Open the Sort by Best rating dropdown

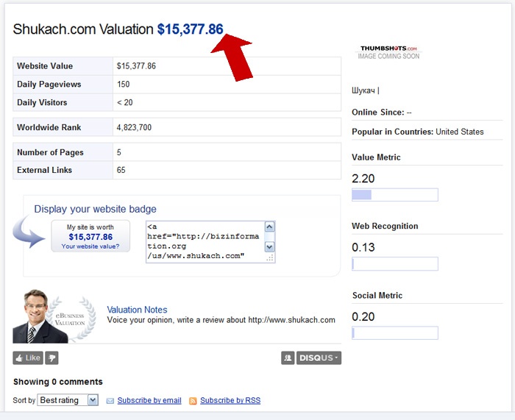click(68, 400)
